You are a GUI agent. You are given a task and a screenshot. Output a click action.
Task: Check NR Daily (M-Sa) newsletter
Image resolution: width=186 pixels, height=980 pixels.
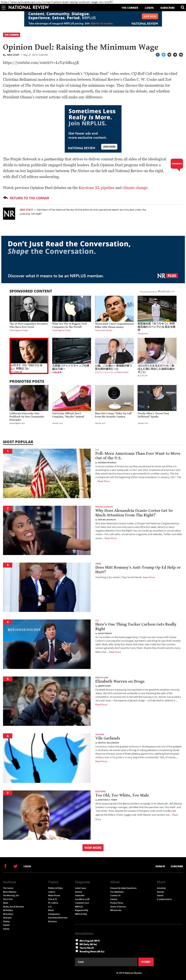pos(77,944)
